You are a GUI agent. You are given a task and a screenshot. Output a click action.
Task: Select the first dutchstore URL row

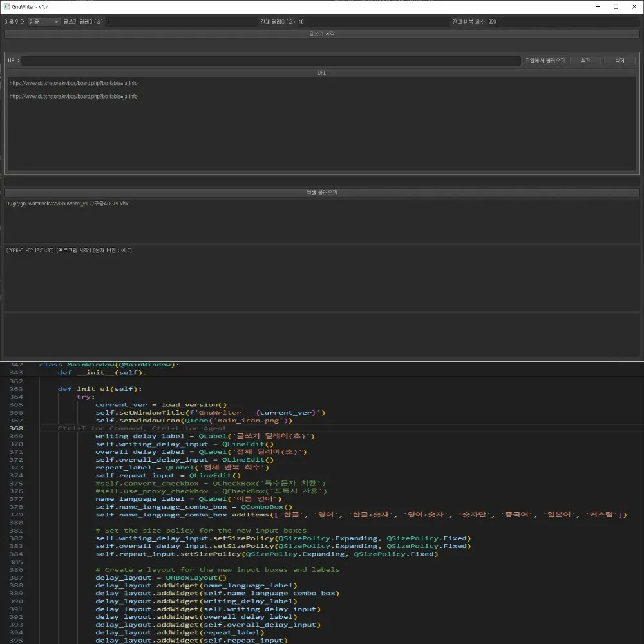(321, 83)
